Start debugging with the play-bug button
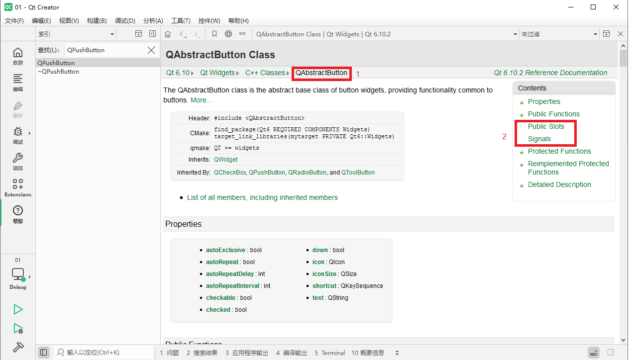631x364 pixels. click(18, 328)
